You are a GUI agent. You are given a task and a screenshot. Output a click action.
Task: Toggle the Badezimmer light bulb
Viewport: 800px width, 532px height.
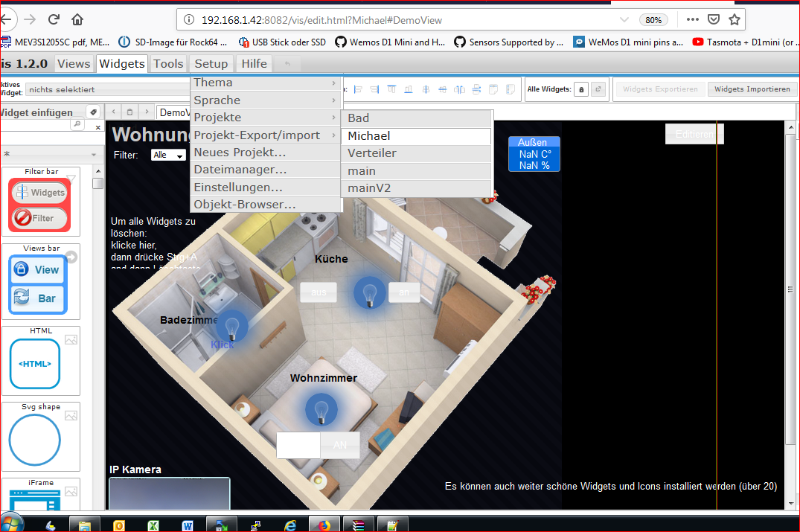coord(232,326)
